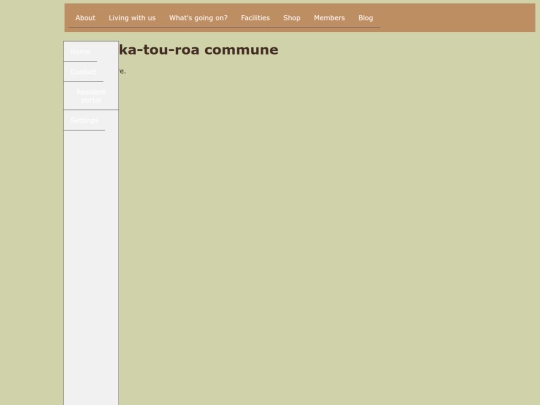The width and height of the screenshot is (540, 405).
Task: Open the Blog link in the top navigation
Action: pos(365,18)
